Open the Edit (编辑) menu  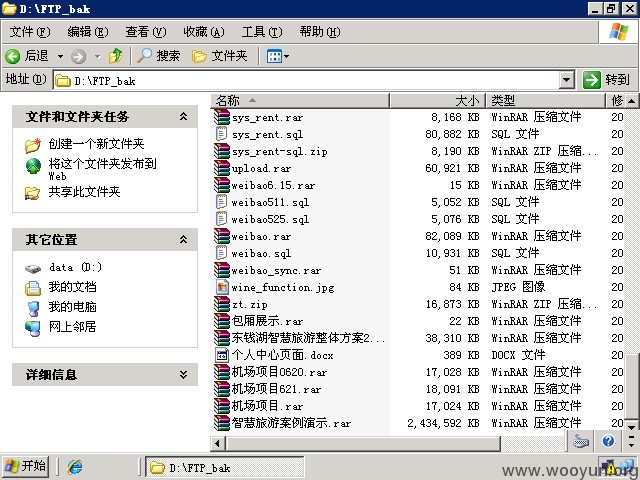(x=88, y=32)
